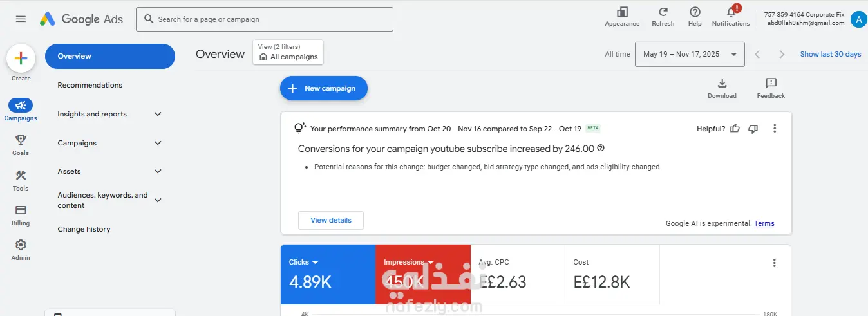Expand the Assets section
This screenshot has width=868, height=316.
pyautogui.click(x=158, y=171)
